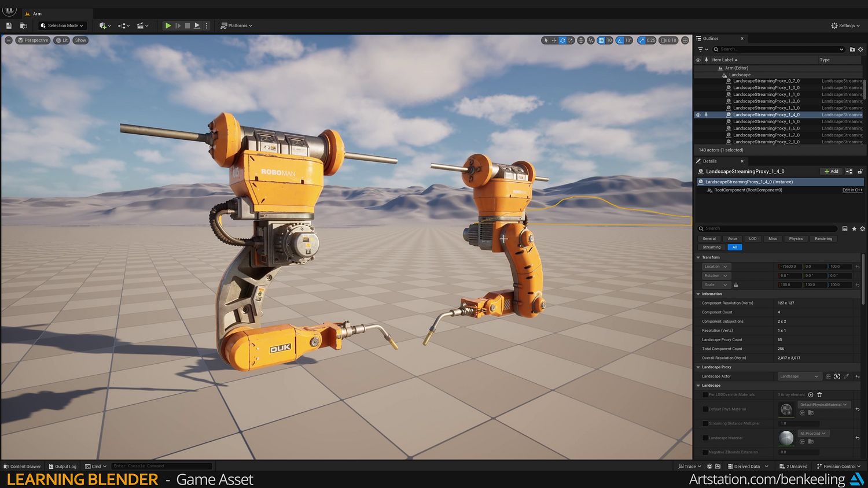Open the play options three-dot menu
The image size is (868, 488).
click(x=207, y=25)
